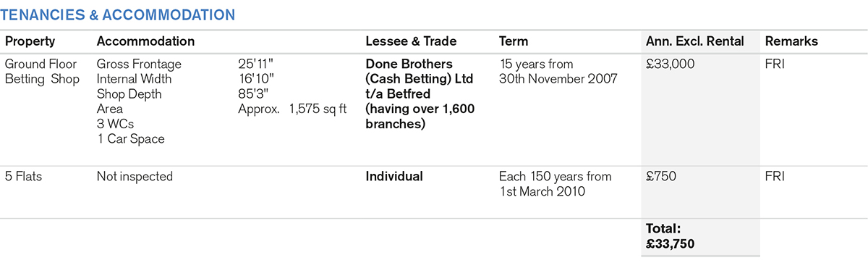This screenshot has width=868, height=263.
Task: Select the £750 rental amount
Action: point(661,176)
